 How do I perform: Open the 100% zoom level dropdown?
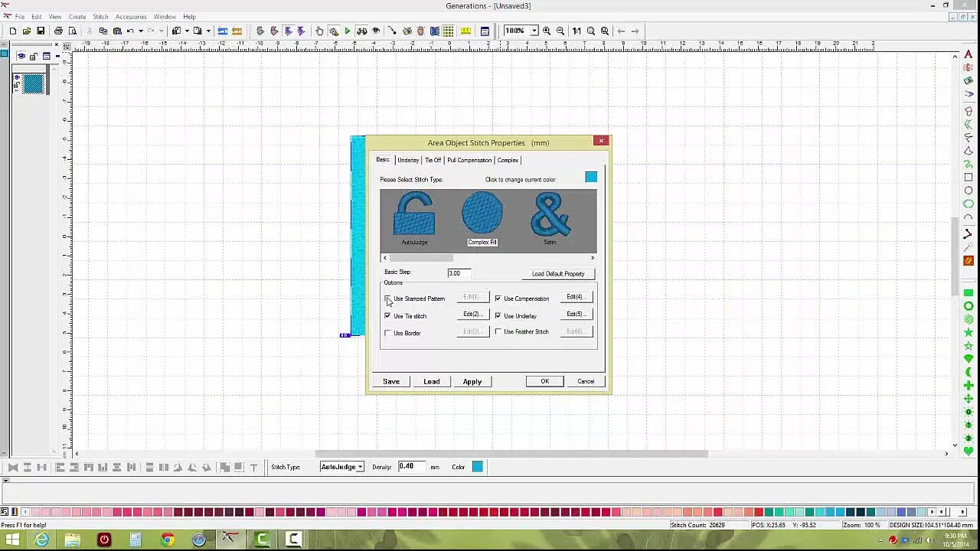pyautogui.click(x=534, y=31)
